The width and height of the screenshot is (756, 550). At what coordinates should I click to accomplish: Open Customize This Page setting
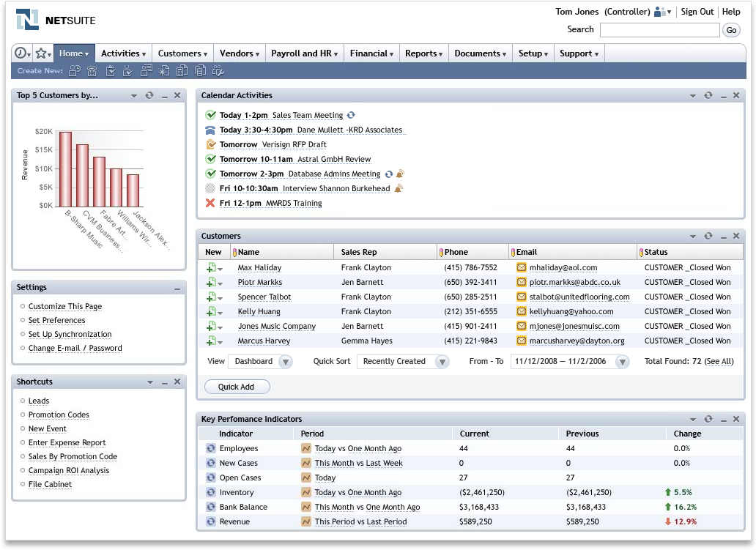click(65, 306)
